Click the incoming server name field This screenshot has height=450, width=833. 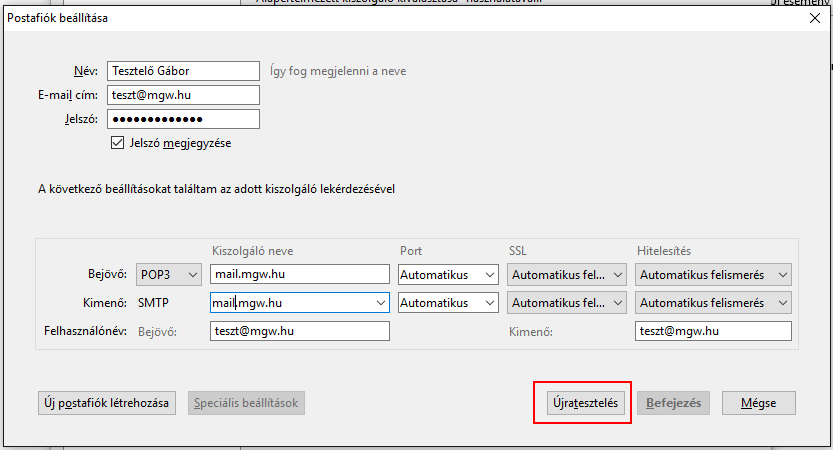coord(299,274)
